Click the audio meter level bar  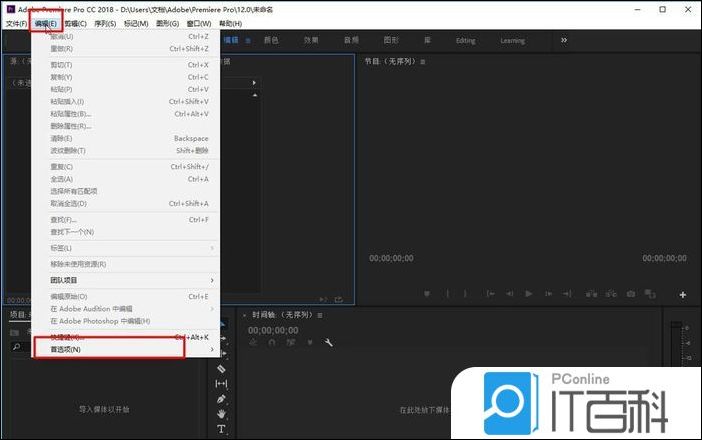click(676, 344)
